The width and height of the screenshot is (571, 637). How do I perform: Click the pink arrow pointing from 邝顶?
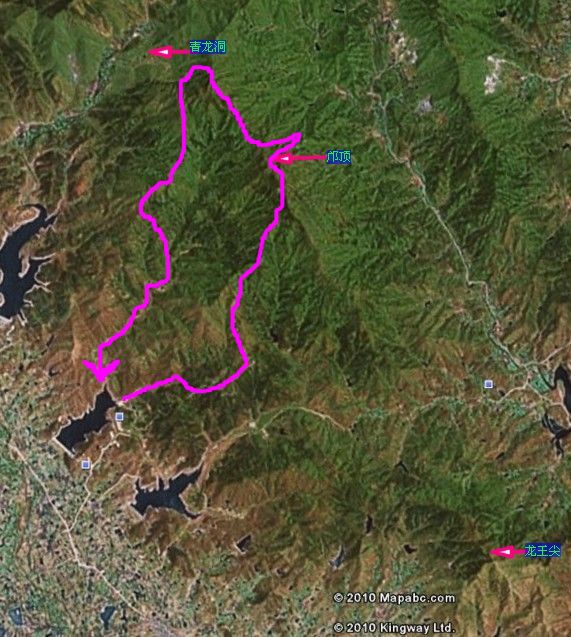[301, 158]
